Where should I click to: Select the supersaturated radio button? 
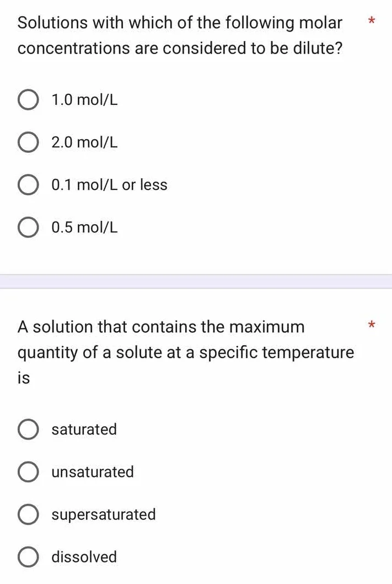point(28,514)
